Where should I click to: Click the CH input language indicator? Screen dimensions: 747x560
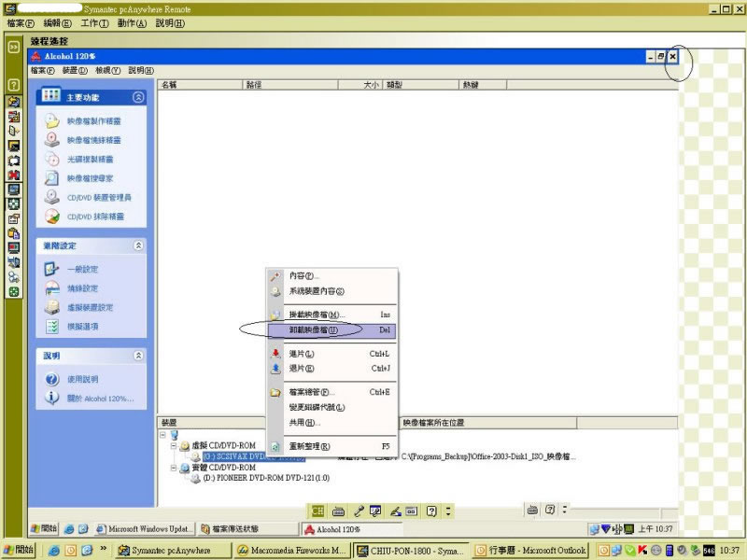pyautogui.click(x=317, y=511)
